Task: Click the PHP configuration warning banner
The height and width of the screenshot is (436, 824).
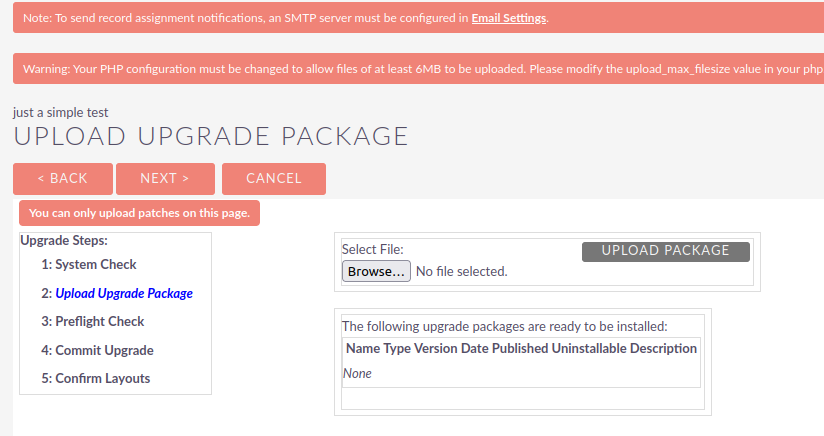Action: (418, 70)
